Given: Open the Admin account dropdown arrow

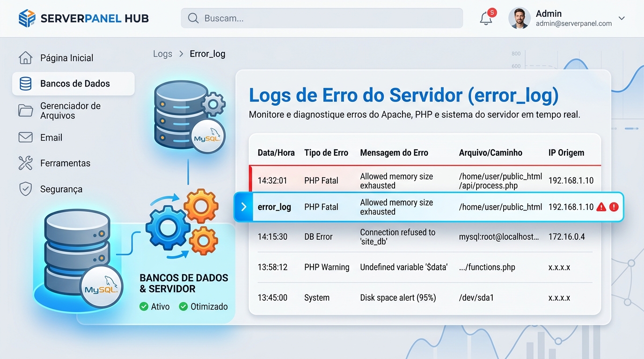Looking at the screenshot, I should tap(622, 18).
